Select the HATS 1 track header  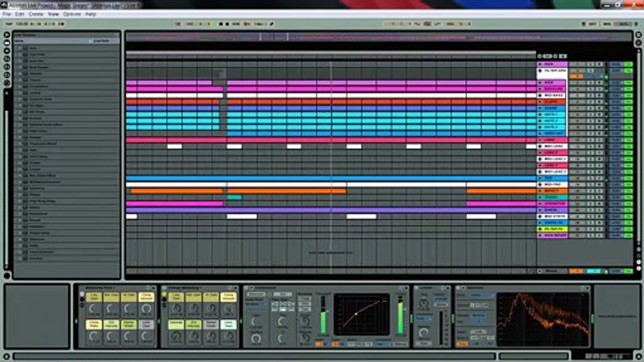(552, 115)
